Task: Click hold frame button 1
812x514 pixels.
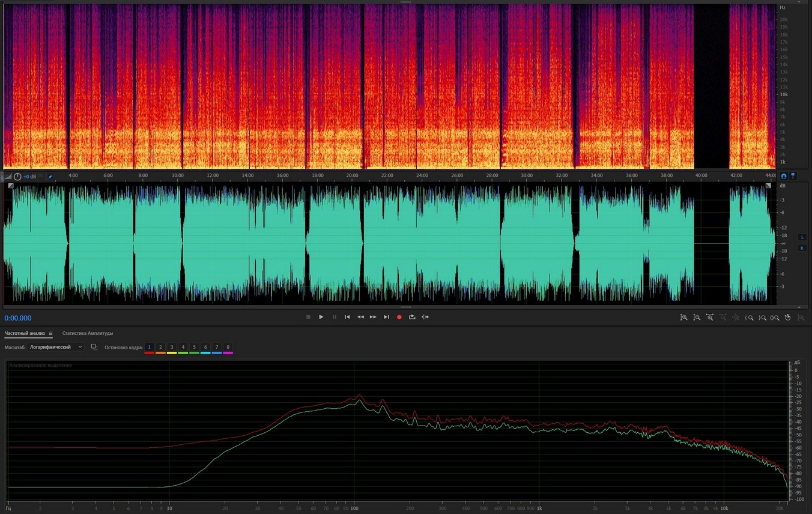Action: click(x=150, y=347)
